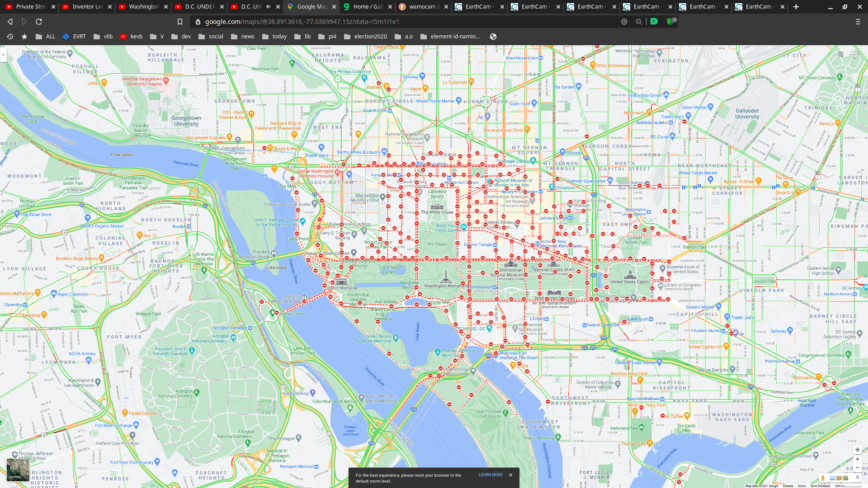View site lock information
The width and height of the screenshot is (868, 488).
click(x=198, y=22)
